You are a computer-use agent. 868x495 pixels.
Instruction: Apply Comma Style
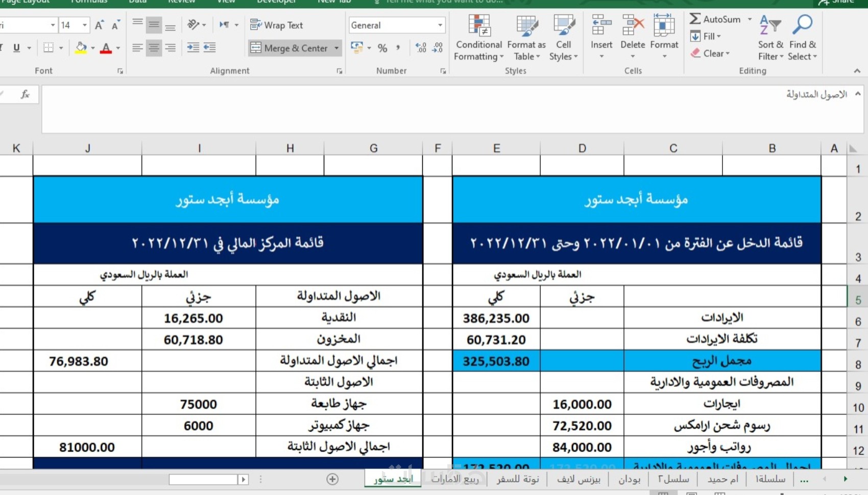point(398,47)
